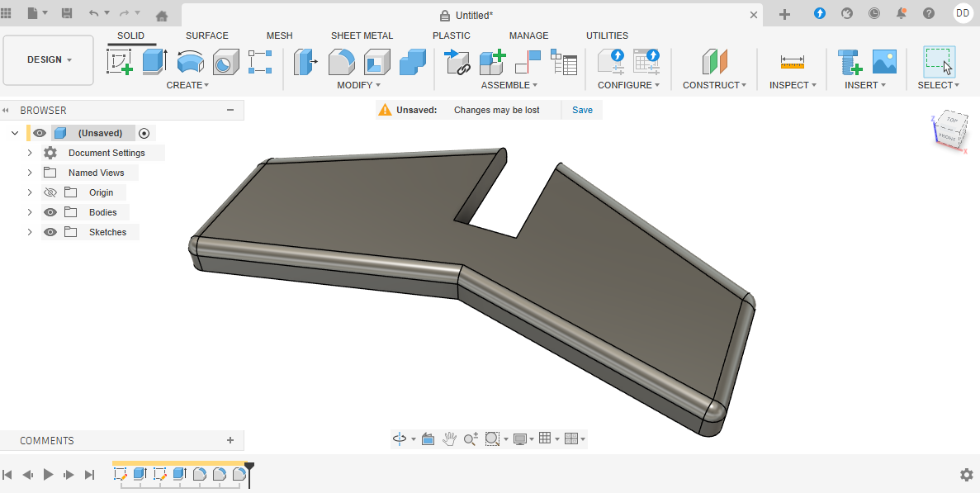The width and height of the screenshot is (980, 493).
Task: Show the hidden Origin folder
Action: pos(50,192)
